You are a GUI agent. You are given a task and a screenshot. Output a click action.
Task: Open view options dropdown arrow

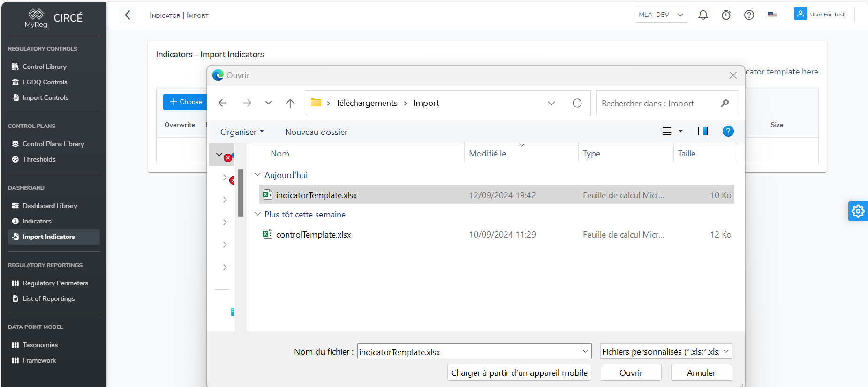click(681, 131)
